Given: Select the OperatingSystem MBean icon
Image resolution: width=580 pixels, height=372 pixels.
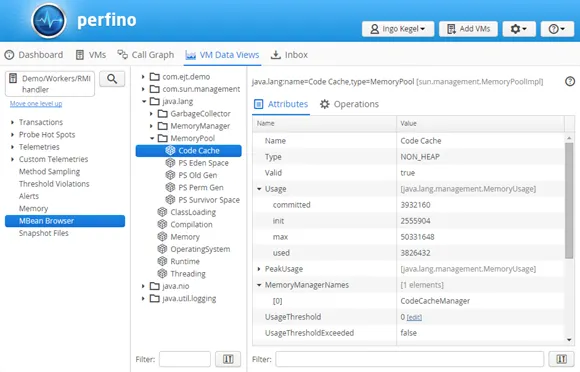Looking at the screenshot, I should (162, 249).
